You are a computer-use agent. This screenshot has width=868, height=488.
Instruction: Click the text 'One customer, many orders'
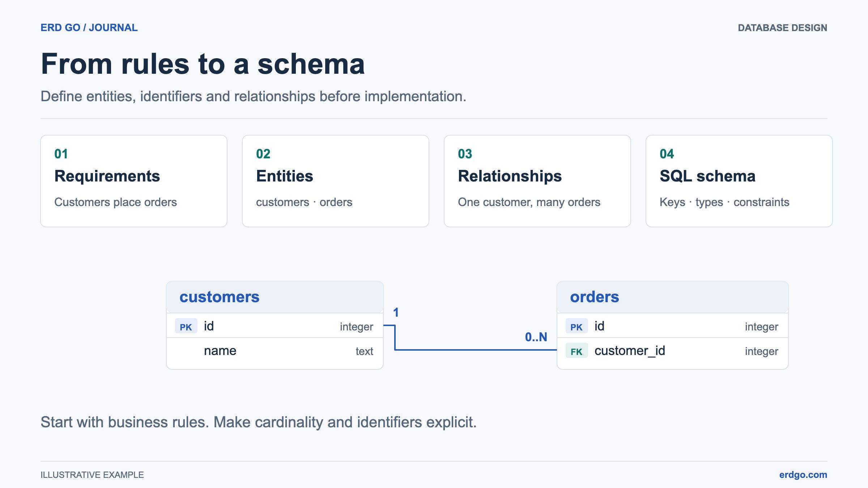(x=529, y=202)
